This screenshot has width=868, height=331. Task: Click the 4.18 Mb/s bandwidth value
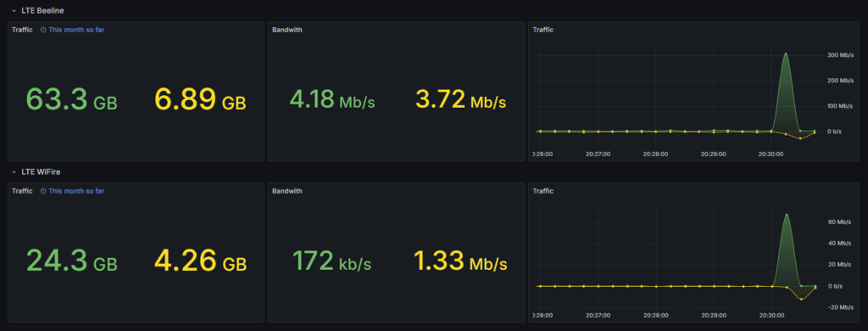point(332,100)
